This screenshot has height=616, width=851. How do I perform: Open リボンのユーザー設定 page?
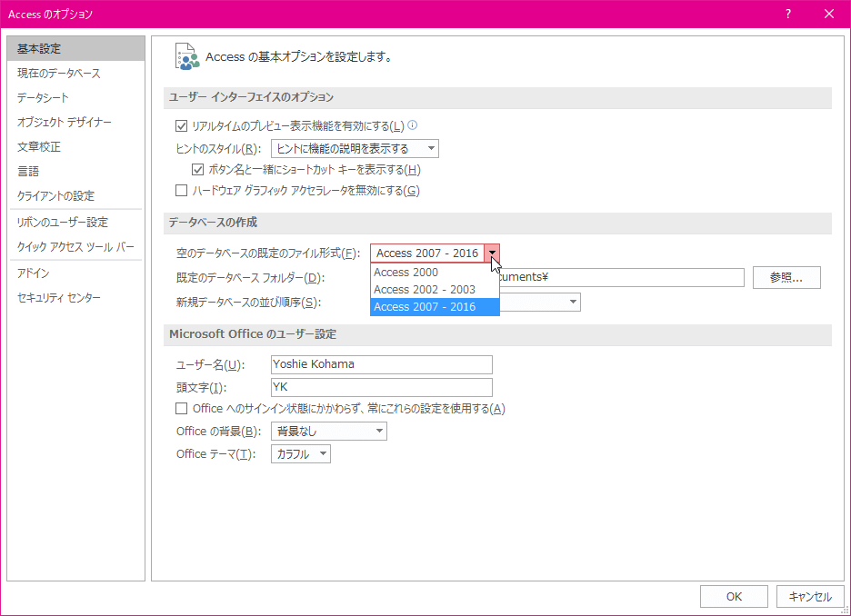[x=76, y=222]
